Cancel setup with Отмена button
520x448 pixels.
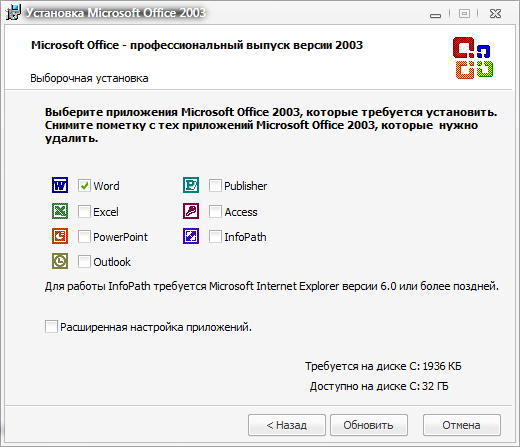pos(462,425)
